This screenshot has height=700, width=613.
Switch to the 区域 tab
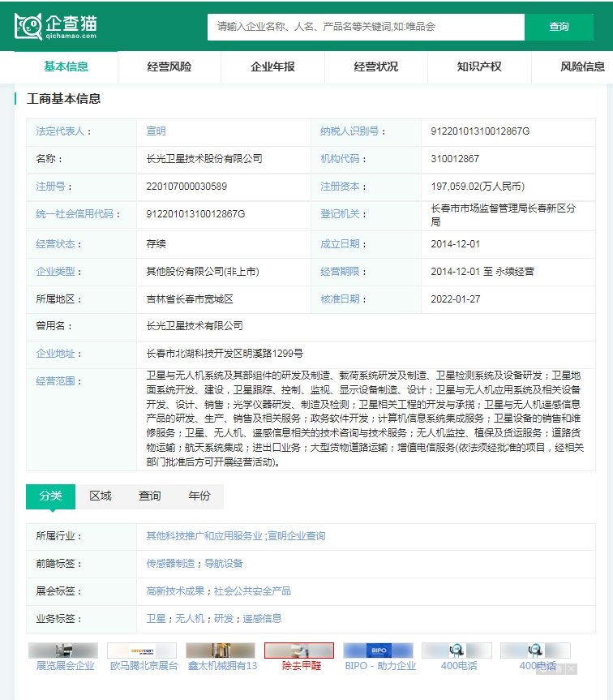pyautogui.click(x=101, y=496)
